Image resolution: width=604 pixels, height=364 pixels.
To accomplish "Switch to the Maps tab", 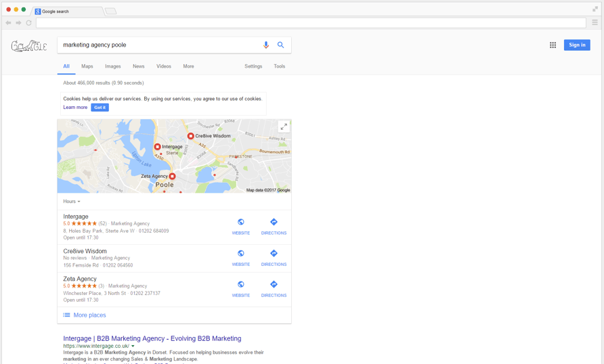I will (x=87, y=66).
